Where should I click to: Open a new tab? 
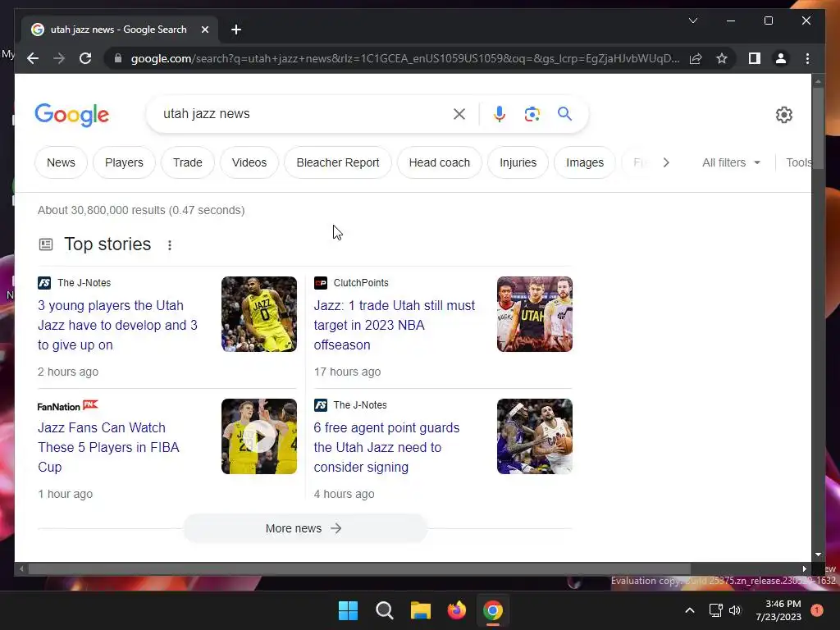click(x=235, y=30)
